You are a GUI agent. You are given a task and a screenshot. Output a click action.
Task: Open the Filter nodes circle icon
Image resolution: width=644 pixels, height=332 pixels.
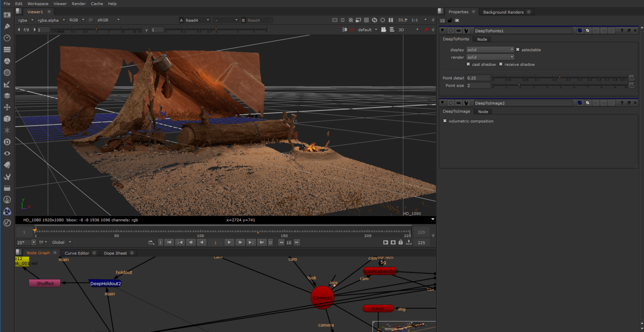(7, 73)
